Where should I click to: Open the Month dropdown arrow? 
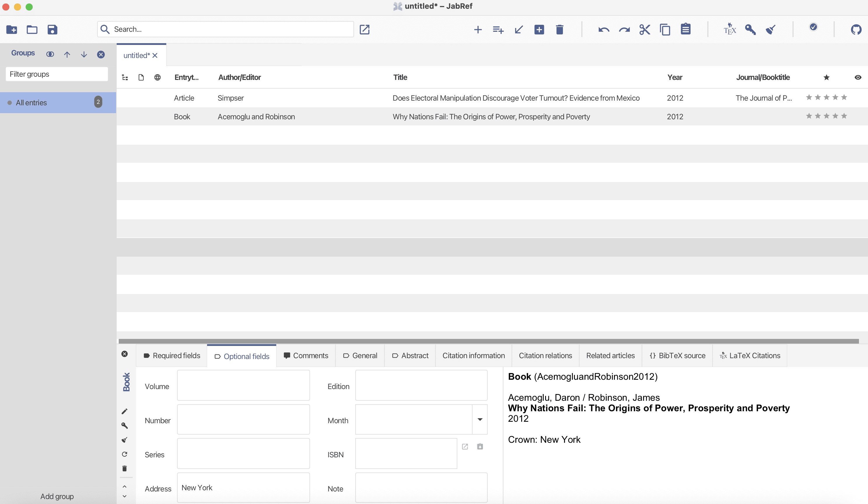pos(480,420)
